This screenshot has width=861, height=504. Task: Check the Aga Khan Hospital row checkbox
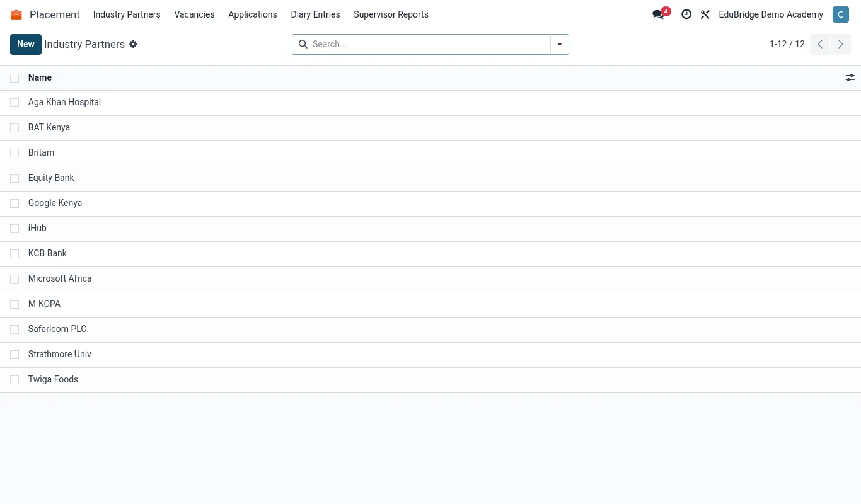pyautogui.click(x=14, y=103)
